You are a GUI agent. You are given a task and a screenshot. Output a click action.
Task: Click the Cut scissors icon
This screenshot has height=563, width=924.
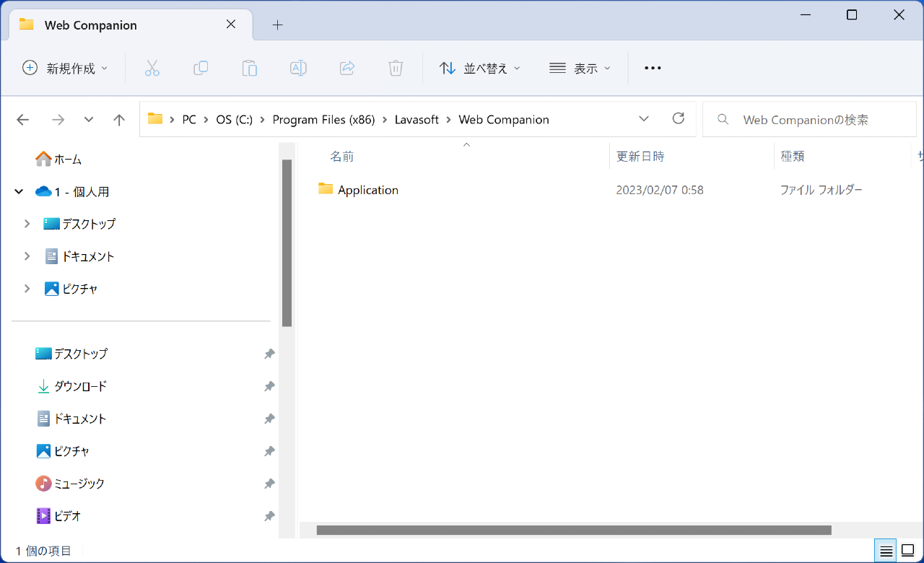pyautogui.click(x=152, y=69)
